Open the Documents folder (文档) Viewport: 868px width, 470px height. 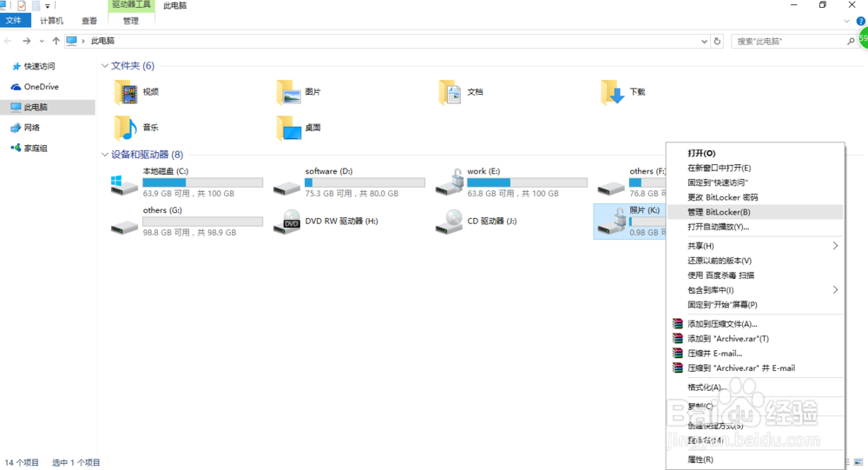pyautogui.click(x=450, y=92)
